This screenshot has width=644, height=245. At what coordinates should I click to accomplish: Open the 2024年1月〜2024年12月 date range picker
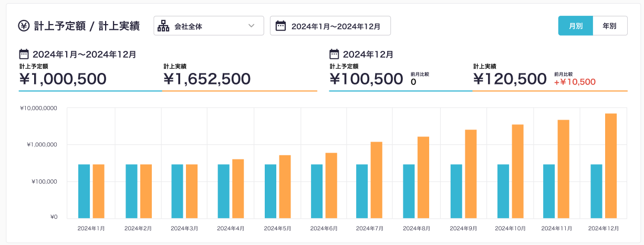pos(330,26)
